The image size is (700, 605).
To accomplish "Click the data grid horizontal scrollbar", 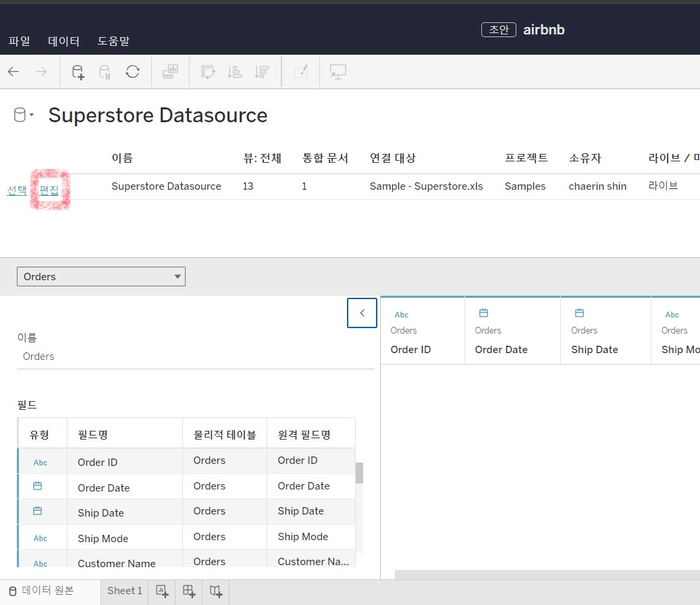I will pyautogui.click(x=547, y=574).
